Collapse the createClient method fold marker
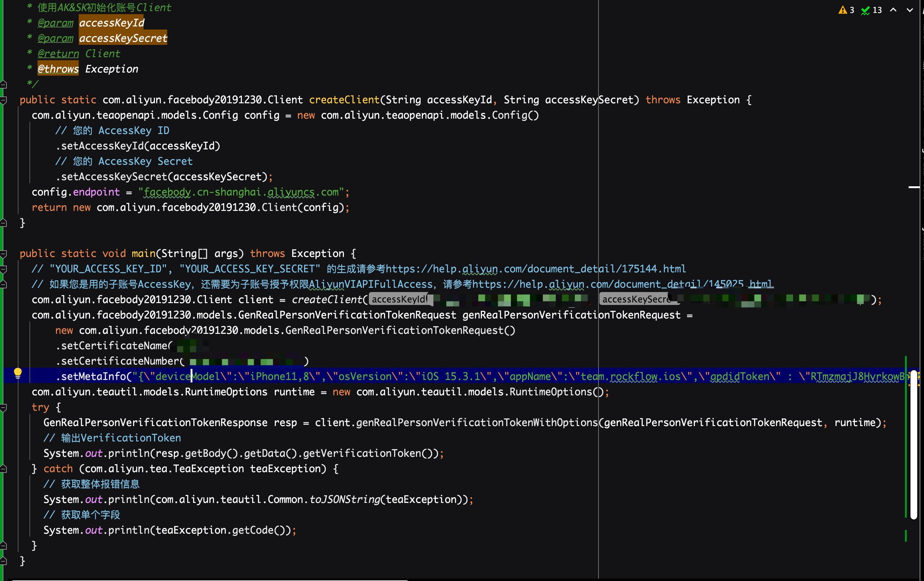Screen dimensions: 924x581 coord(3,100)
